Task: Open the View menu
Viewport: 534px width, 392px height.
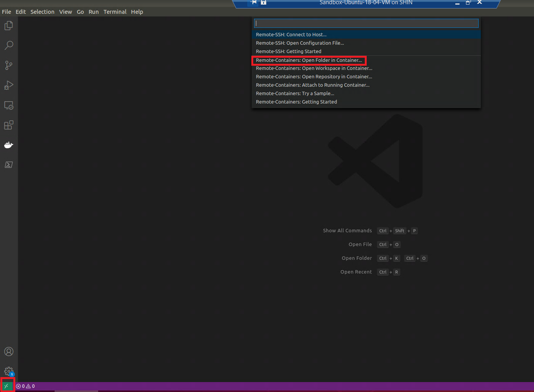Action: tap(65, 12)
